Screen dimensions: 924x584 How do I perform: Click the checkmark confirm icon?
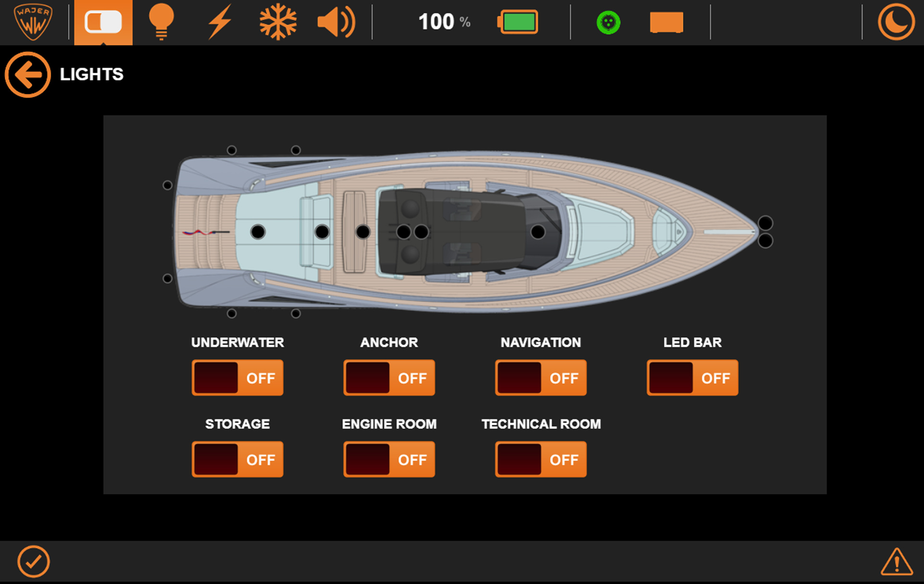[33, 561]
